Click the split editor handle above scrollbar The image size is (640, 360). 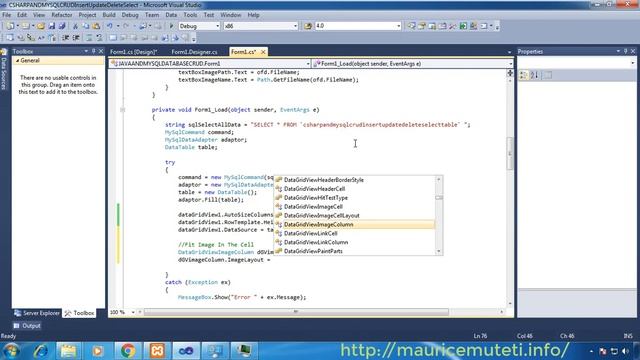510,73
